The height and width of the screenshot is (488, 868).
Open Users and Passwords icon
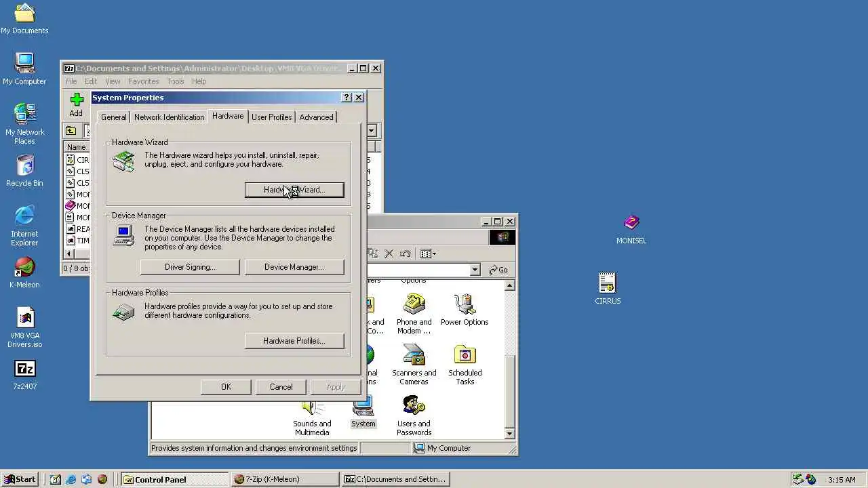click(x=414, y=415)
